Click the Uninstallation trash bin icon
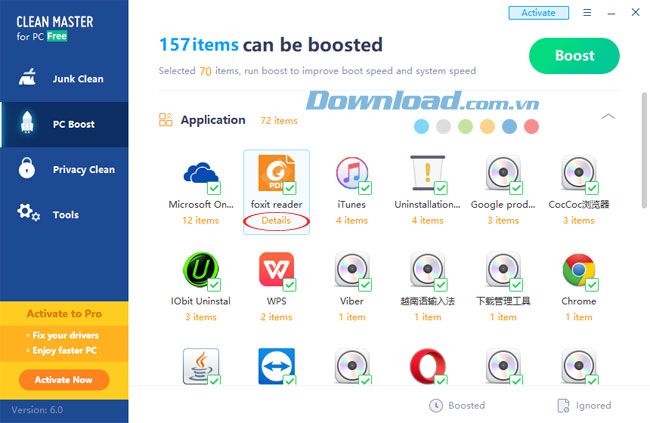The height and width of the screenshot is (423, 650). (x=427, y=173)
